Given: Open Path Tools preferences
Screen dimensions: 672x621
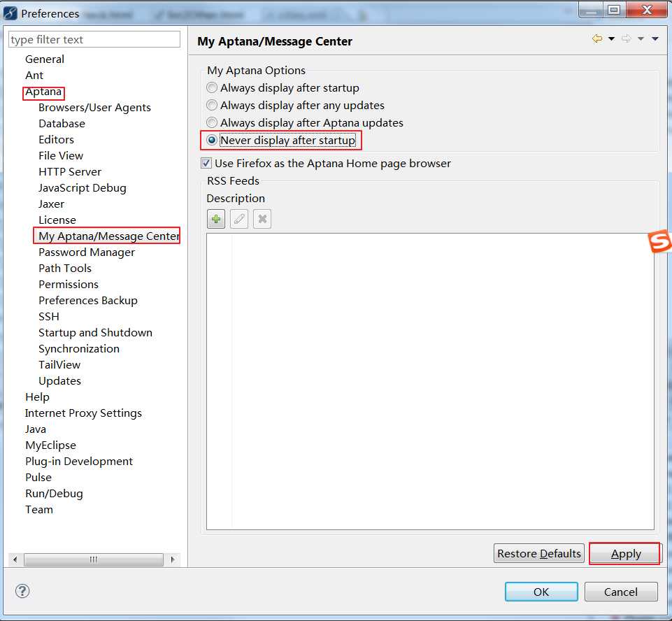Looking at the screenshot, I should click(65, 269).
